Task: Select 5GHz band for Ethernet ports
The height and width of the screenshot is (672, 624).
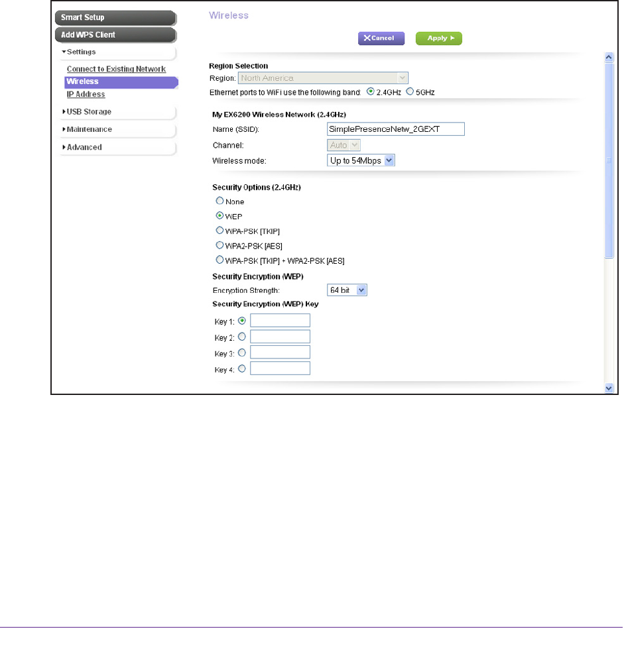Action: pyautogui.click(x=410, y=91)
